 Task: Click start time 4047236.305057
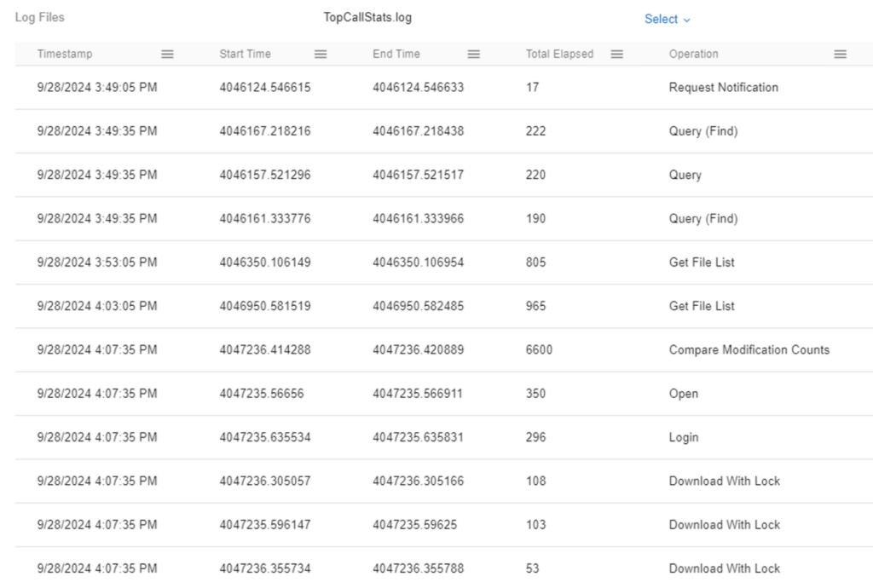[x=265, y=481]
